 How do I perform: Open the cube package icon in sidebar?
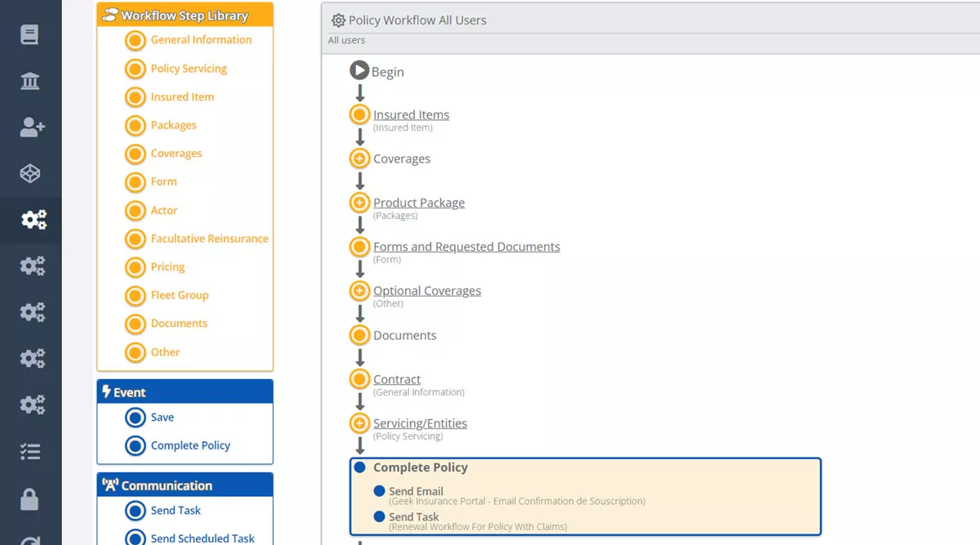click(30, 173)
